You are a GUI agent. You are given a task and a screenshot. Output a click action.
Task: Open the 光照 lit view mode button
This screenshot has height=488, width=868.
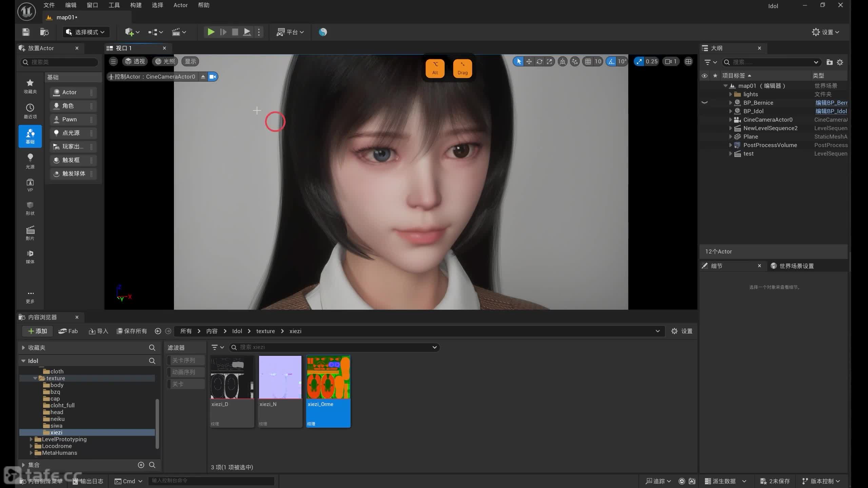point(165,61)
